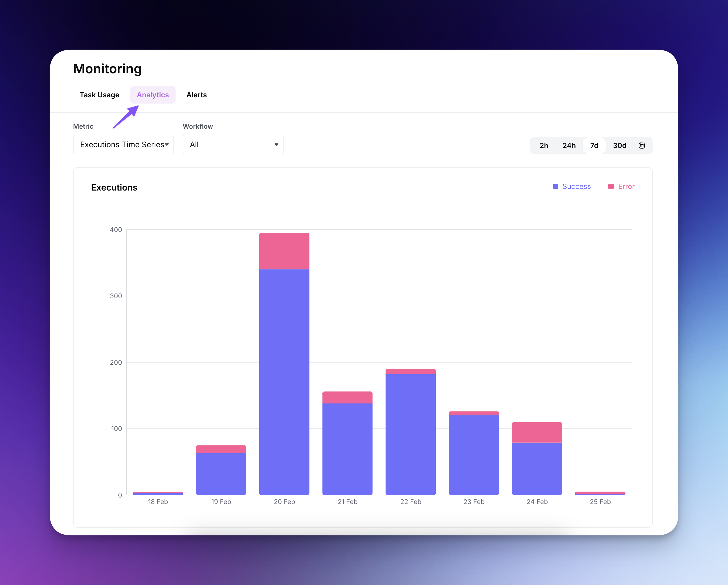Set time range to 2h

[x=544, y=146]
